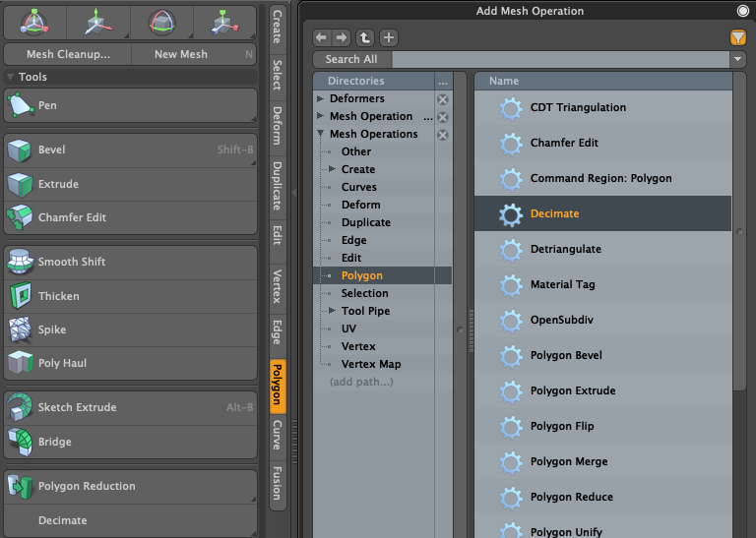Click the Search All button
The width and height of the screenshot is (756, 538).
(x=352, y=59)
